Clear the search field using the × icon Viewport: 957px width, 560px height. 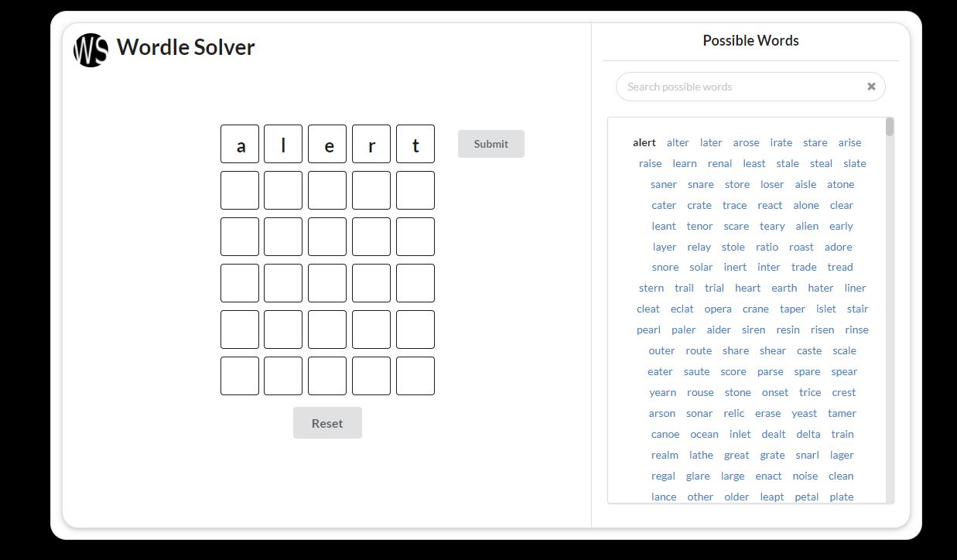(871, 86)
